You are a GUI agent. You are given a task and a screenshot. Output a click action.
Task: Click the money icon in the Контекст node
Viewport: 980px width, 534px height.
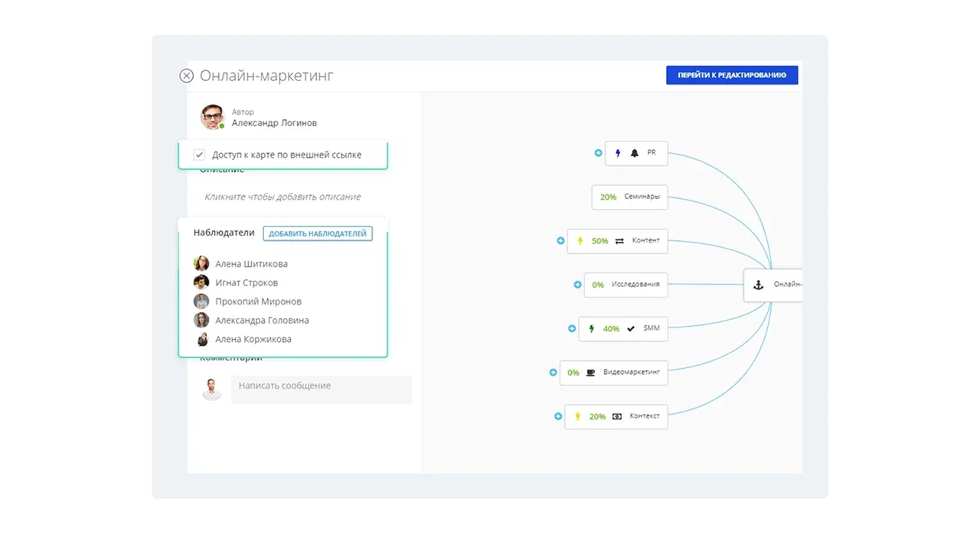[617, 417]
